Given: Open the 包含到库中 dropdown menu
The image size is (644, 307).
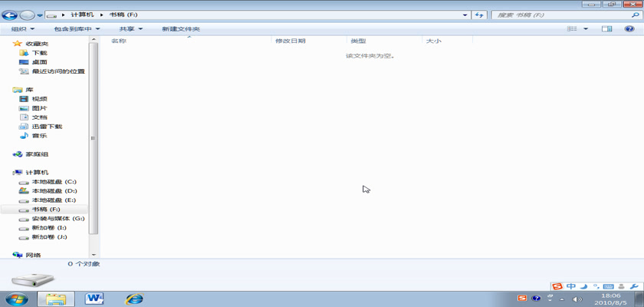Looking at the screenshot, I should pos(77,29).
